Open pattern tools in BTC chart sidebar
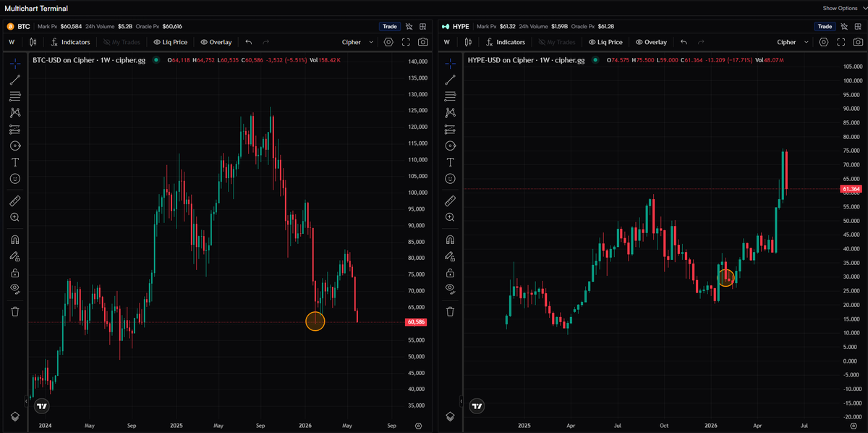The image size is (868, 433). point(14,113)
